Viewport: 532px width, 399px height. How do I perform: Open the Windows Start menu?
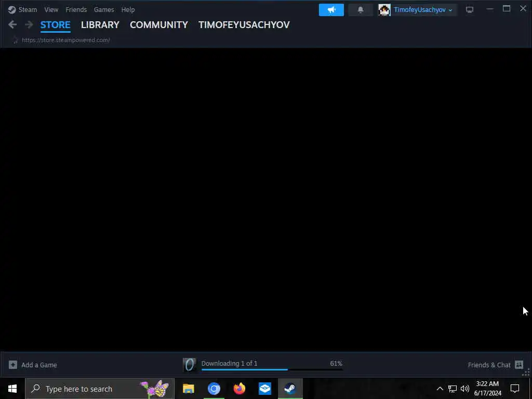click(x=12, y=389)
